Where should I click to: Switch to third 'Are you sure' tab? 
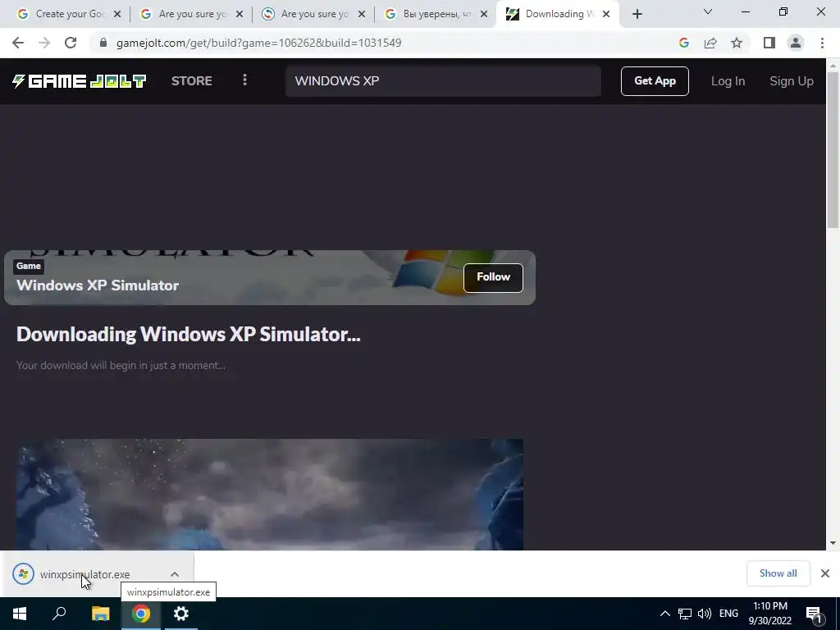(x=313, y=15)
